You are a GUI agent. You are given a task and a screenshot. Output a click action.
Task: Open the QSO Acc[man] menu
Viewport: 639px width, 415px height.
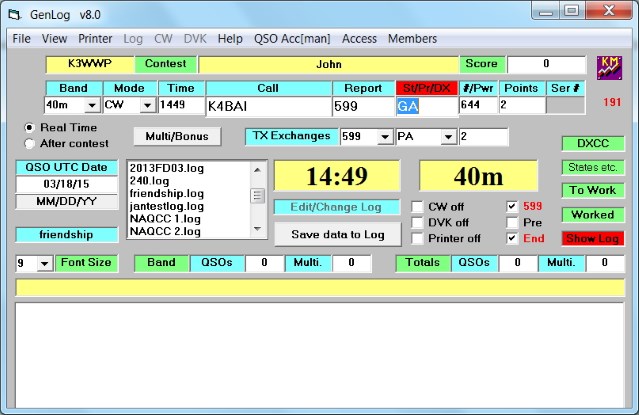tap(292, 39)
